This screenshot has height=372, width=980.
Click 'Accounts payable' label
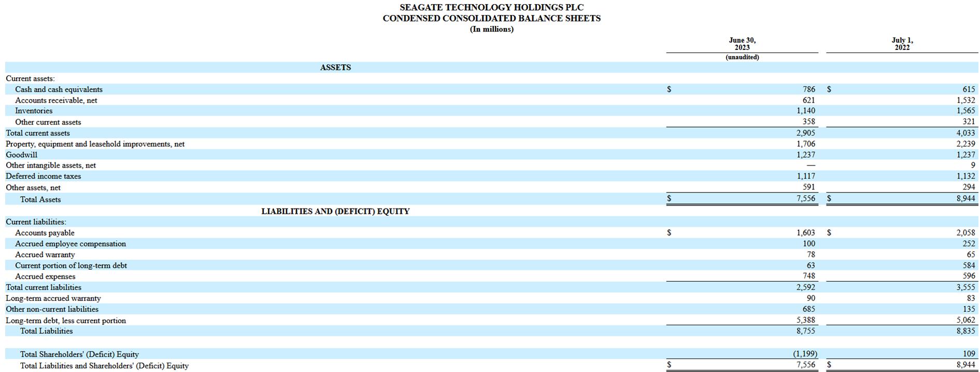pyautogui.click(x=45, y=233)
